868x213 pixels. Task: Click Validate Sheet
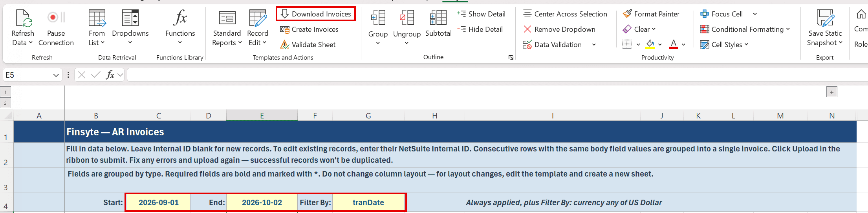308,45
